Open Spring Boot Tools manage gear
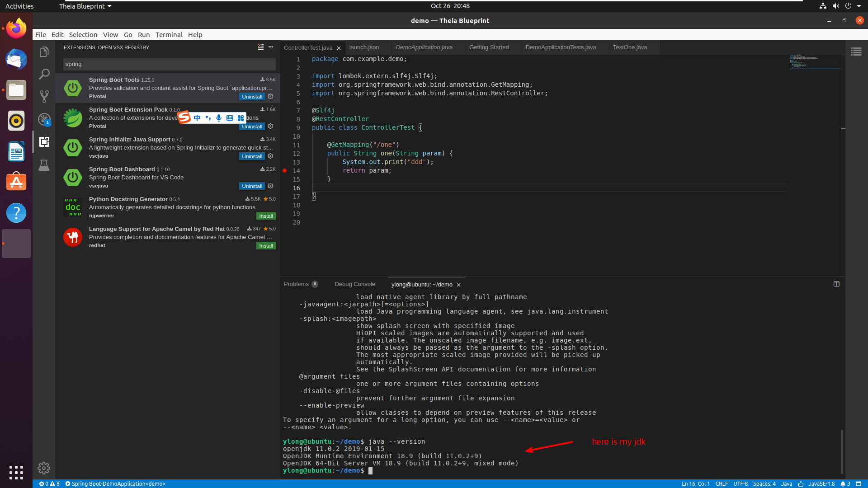This screenshot has width=868, height=488. pyautogui.click(x=270, y=96)
